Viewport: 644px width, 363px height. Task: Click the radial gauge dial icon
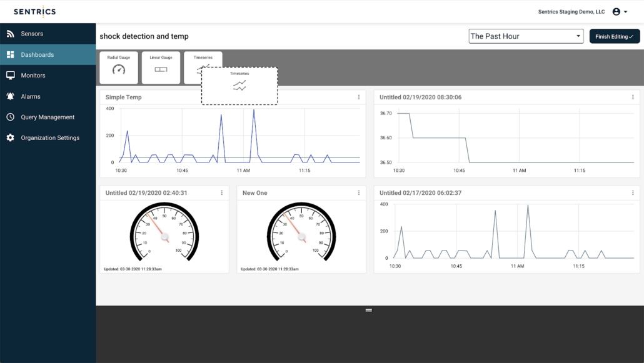pyautogui.click(x=119, y=69)
